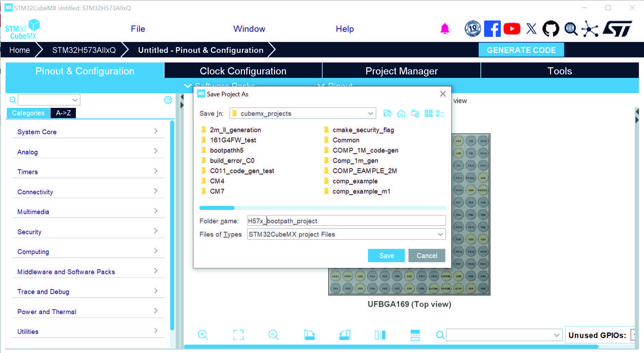Open the category search dropdown

point(75,100)
